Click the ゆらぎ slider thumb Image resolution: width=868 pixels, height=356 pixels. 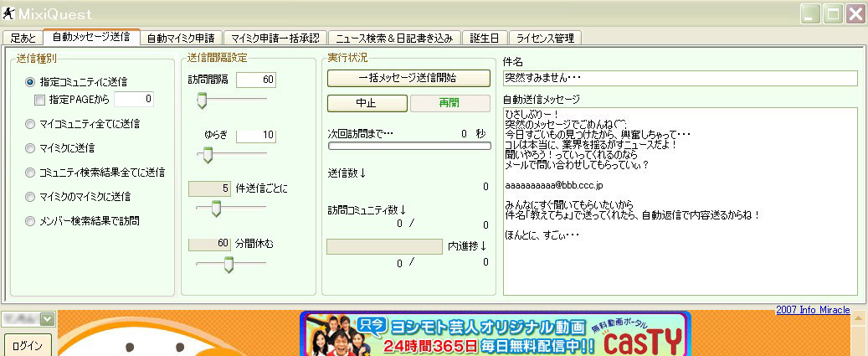[208, 155]
